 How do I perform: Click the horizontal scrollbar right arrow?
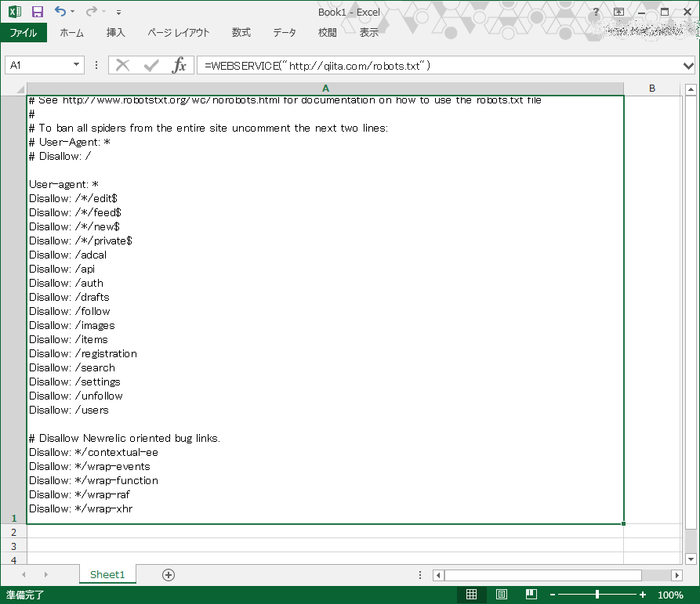pos(676,574)
